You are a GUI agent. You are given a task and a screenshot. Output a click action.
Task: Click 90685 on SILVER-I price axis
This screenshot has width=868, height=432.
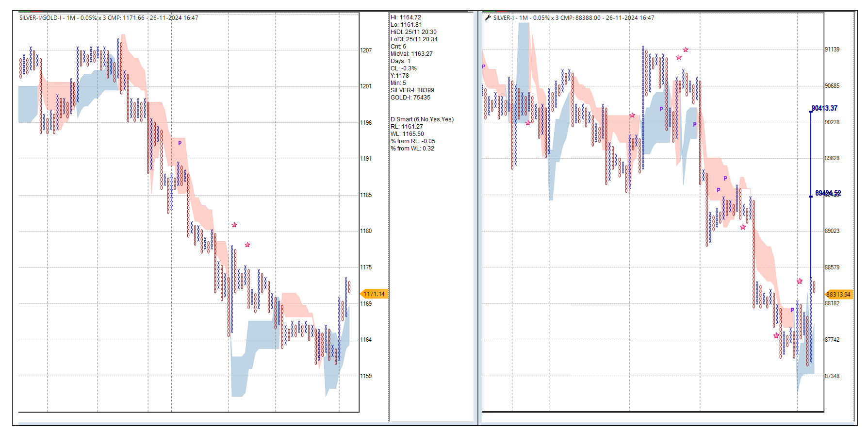(x=832, y=86)
